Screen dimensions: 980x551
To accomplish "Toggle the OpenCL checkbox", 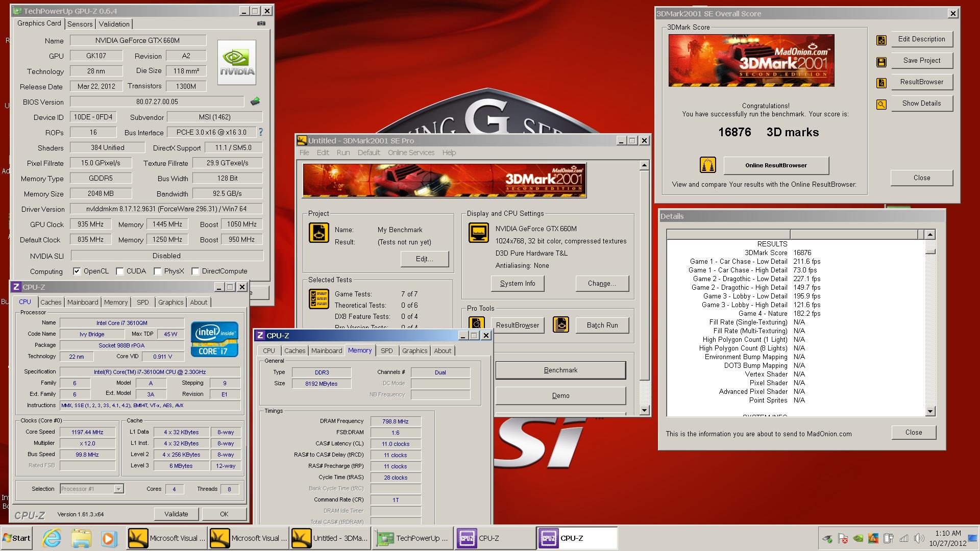I will pyautogui.click(x=77, y=271).
